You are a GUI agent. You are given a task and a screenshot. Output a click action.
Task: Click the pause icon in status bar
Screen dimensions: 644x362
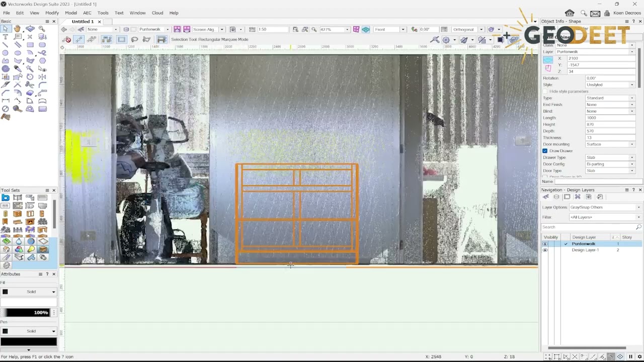coord(630,356)
